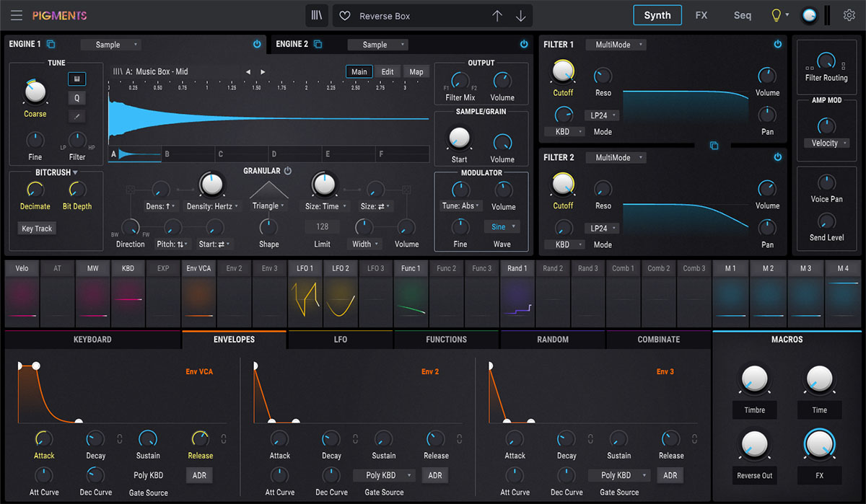Toggle Key Track for bitcrush

pos(36,229)
